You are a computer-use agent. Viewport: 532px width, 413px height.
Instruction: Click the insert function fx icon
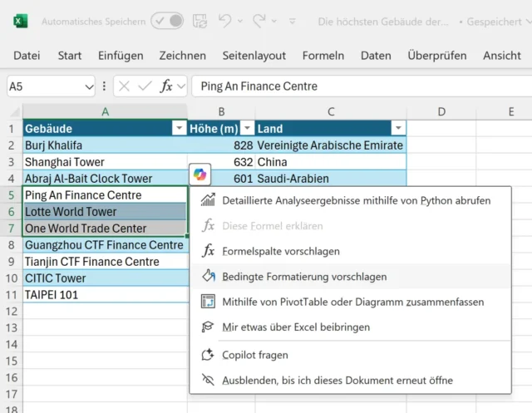point(166,86)
